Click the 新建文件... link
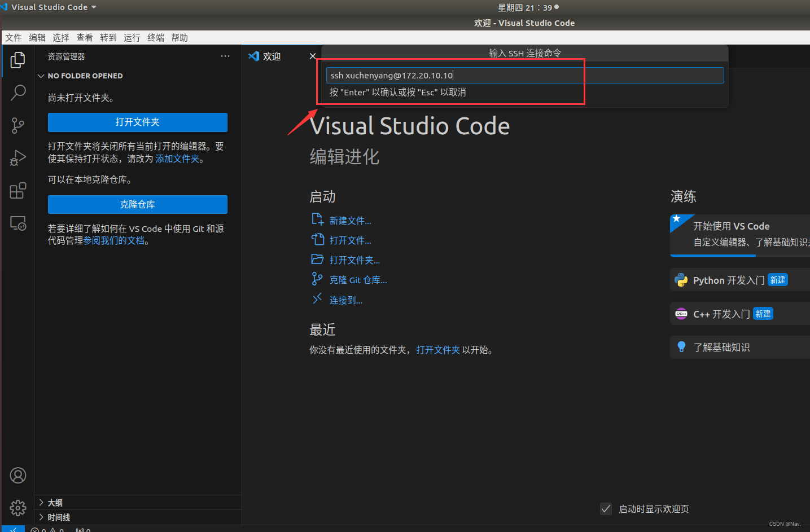810x532 pixels. (x=351, y=221)
